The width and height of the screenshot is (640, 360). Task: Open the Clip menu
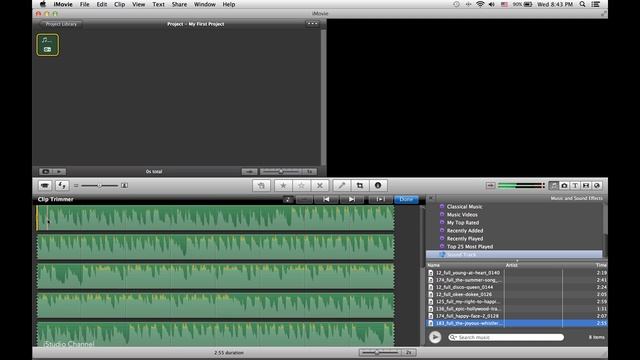120,4
